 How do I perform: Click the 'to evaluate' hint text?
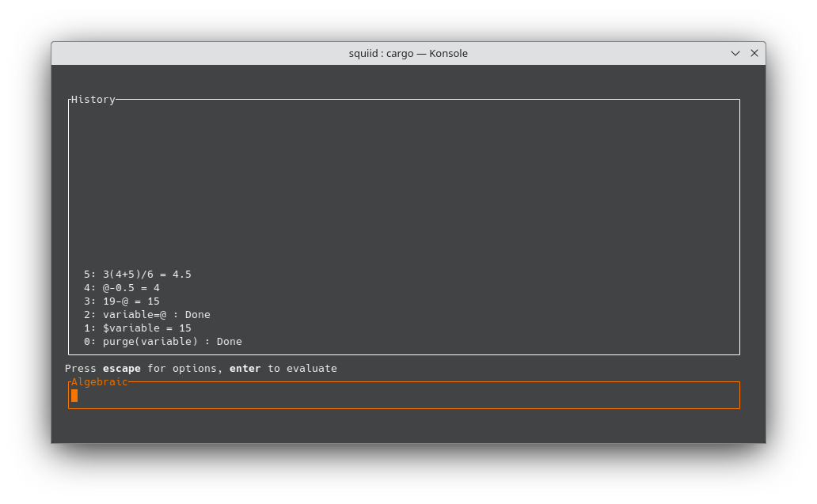(302, 369)
